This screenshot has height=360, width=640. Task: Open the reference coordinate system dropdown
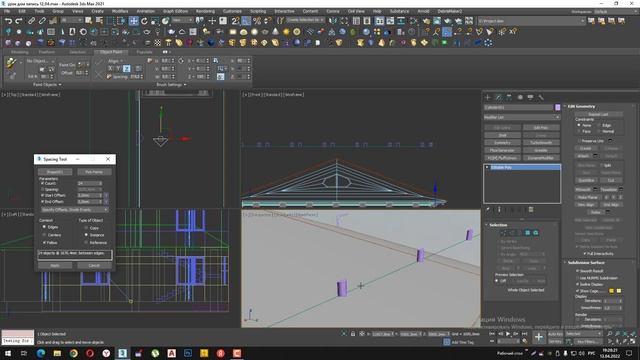click(182, 20)
